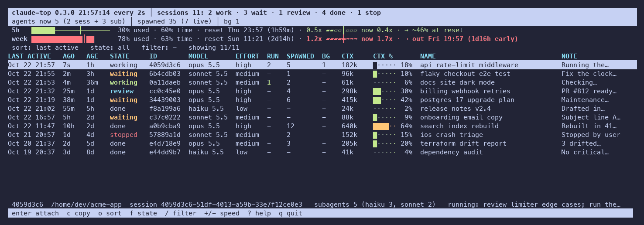The width and height of the screenshot is (644, 225).
Task: Click '? help' in the footer bar
Action: point(259,213)
